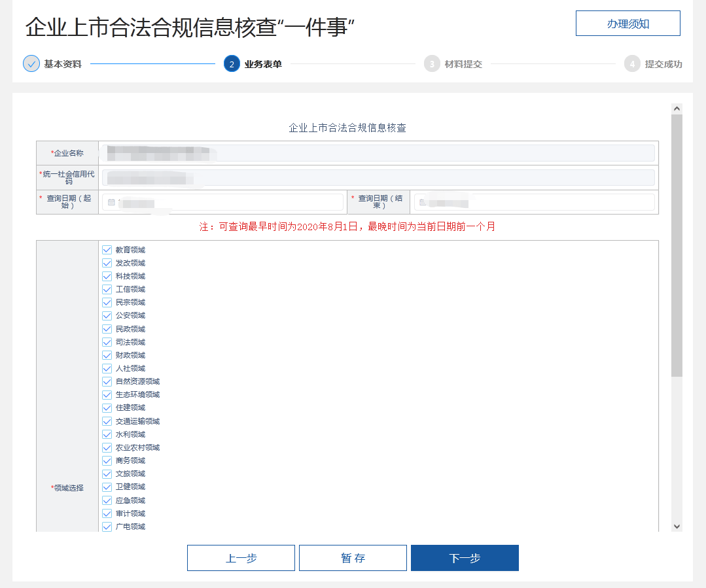The height and width of the screenshot is (588, 706).
Task: Click the completed 基本资料 step checkmark icon
Action: click(x=31, y=64)
